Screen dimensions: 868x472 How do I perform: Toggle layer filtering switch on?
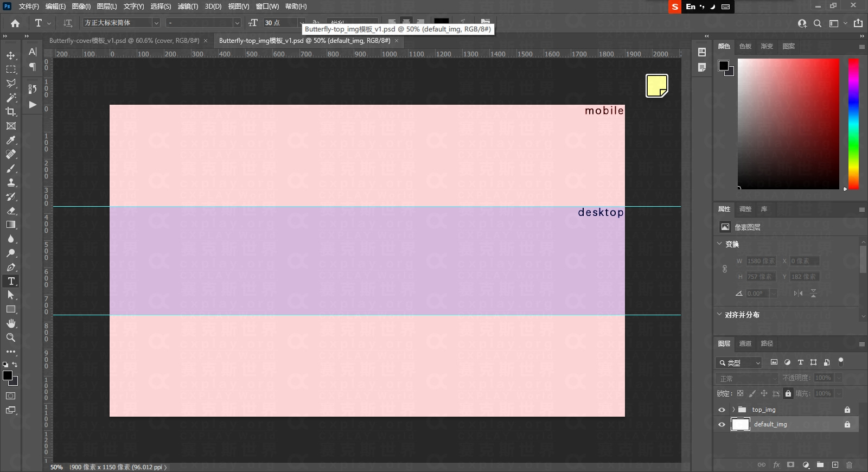pyautogui.click(x=841, y=361)
